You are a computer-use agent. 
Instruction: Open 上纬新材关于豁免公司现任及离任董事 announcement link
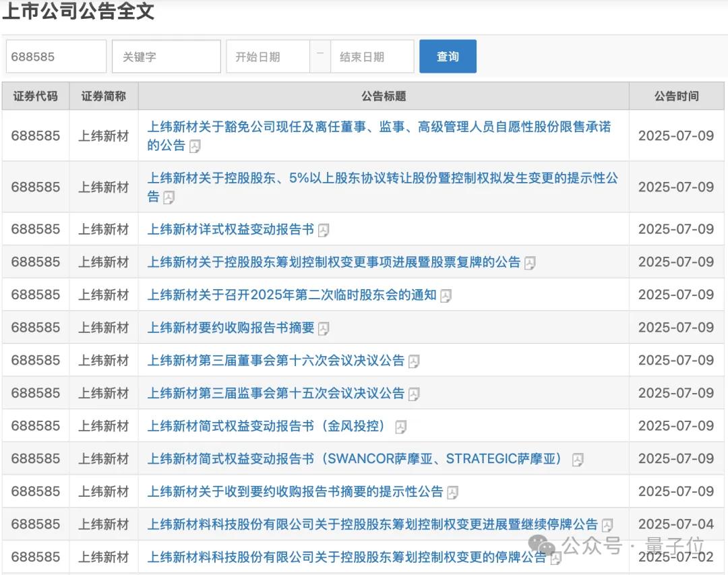379,127
